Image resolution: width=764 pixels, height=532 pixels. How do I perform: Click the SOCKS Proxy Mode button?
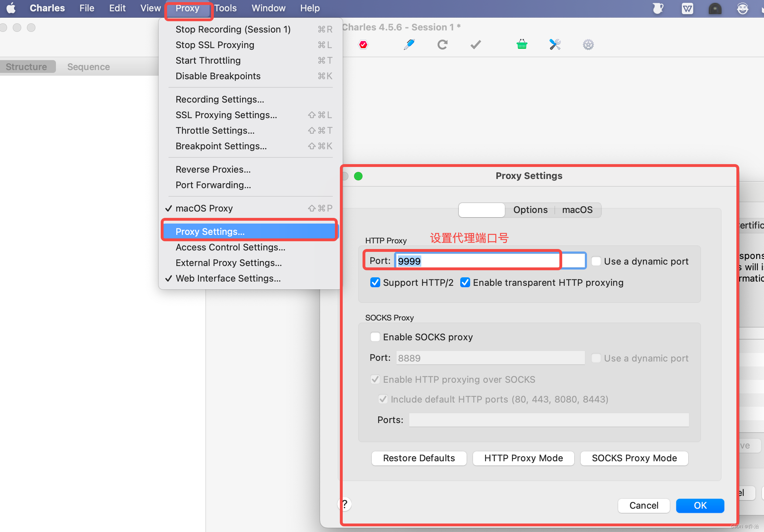coord(634,458)
